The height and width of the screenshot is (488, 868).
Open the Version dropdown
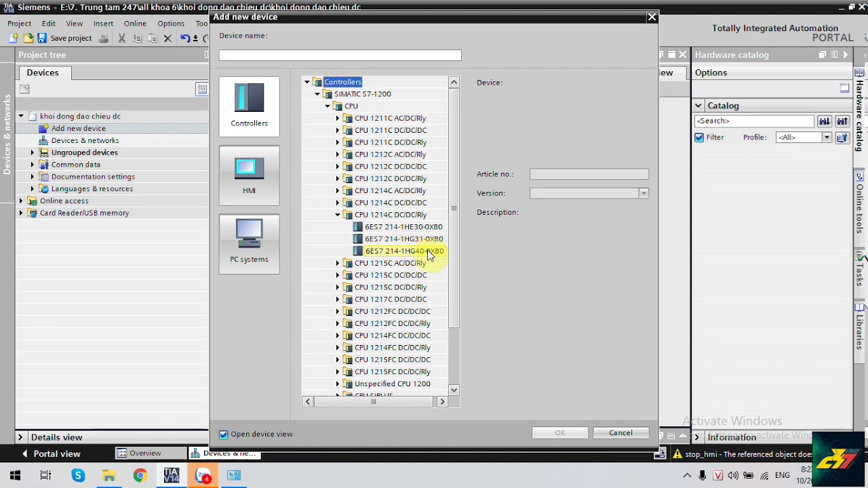click(x=643, y=194)
